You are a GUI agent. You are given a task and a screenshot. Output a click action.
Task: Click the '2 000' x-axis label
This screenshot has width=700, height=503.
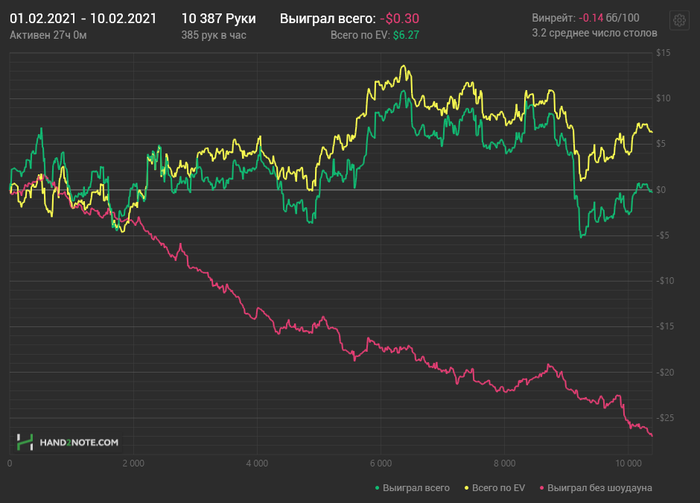[x=133, y=464]
